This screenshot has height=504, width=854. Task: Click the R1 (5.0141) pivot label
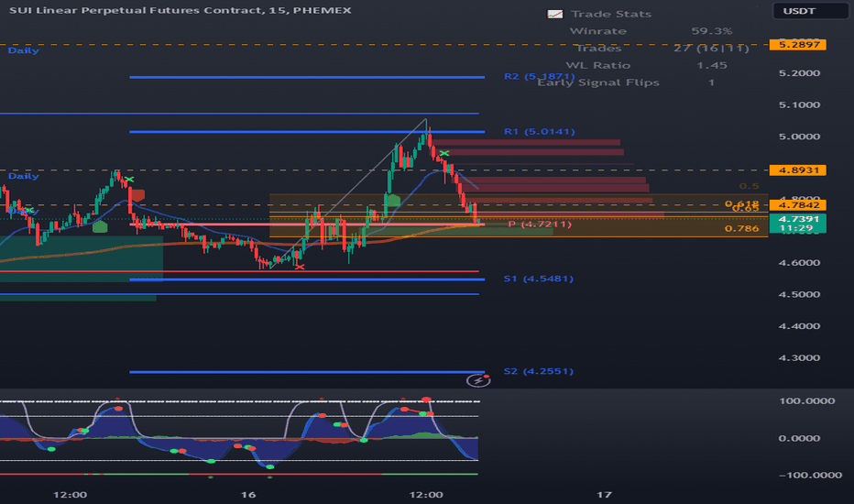[x=539, y=131]
